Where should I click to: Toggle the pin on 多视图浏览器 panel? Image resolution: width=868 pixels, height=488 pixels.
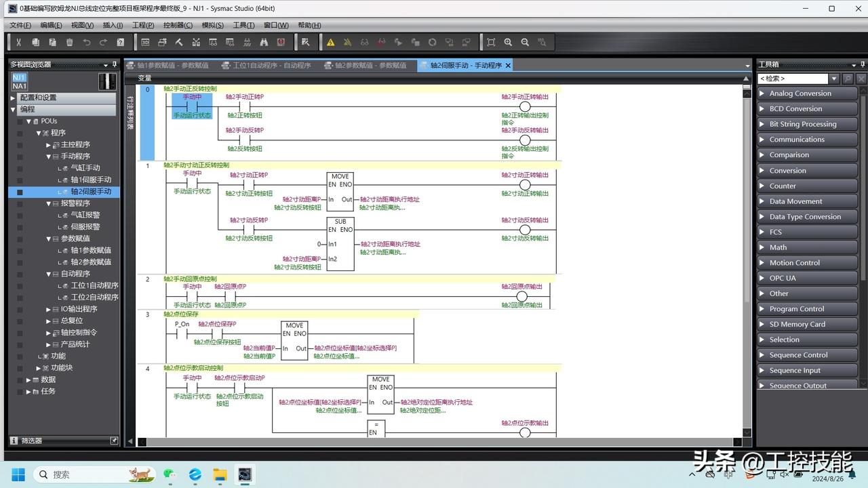tap(114, 64)
